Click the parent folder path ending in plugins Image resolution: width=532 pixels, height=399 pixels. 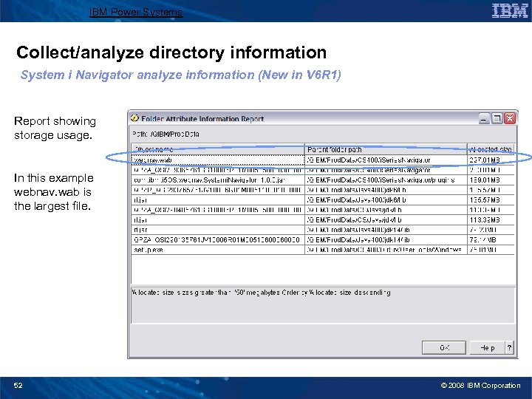(386, 180)
